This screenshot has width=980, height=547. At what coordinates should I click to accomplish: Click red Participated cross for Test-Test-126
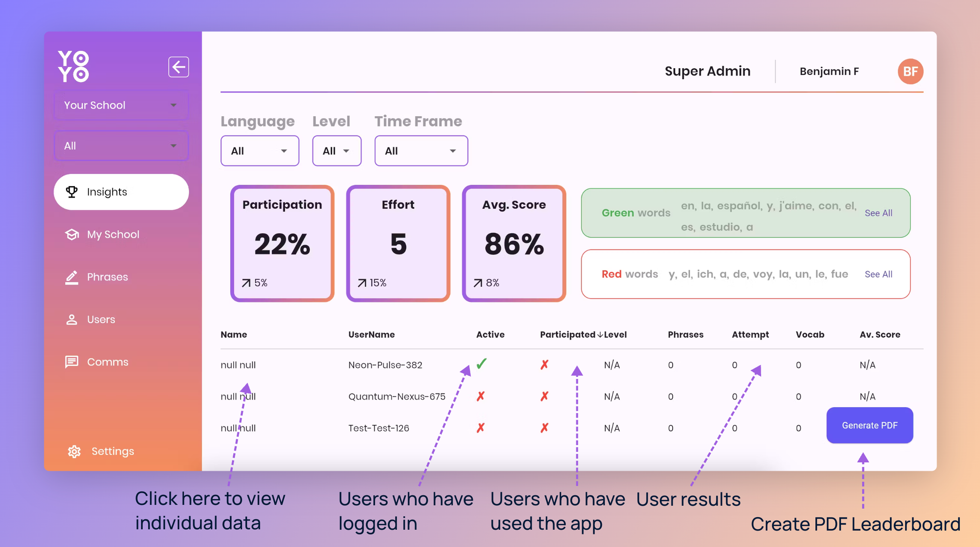point(544,428)
